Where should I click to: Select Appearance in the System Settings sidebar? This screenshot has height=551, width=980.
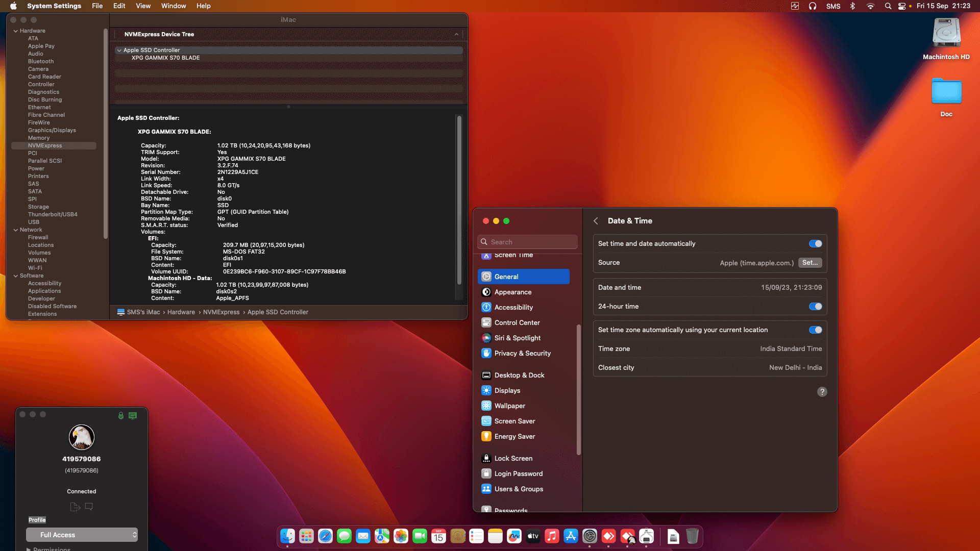pyautogui.click(x=513, y=292)
